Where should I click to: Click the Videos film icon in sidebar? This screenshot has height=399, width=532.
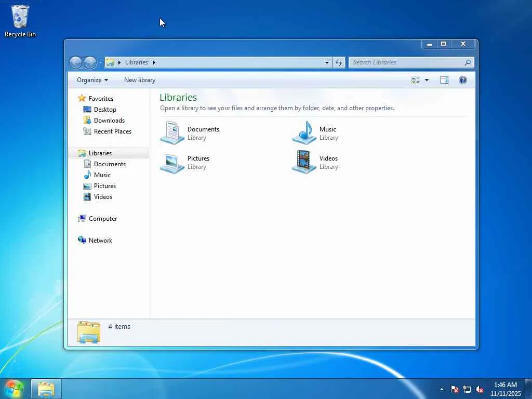[87, 197]
